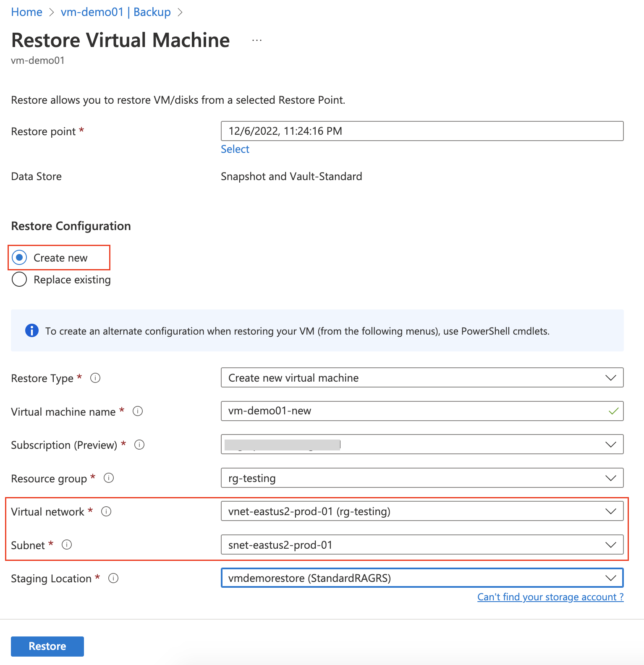
Task: Click info icon beside Resource group
Action: (x=109, y=478)
